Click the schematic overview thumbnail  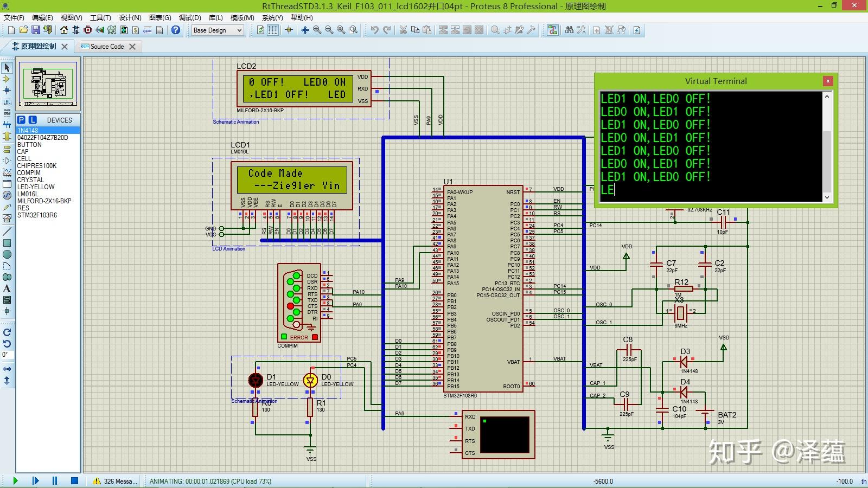click(x=48, y=84)
